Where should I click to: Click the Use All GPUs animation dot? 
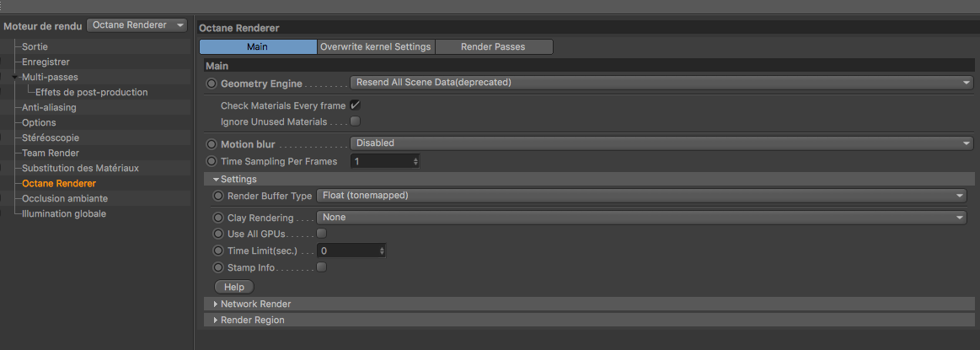click(x=218, y=234)
